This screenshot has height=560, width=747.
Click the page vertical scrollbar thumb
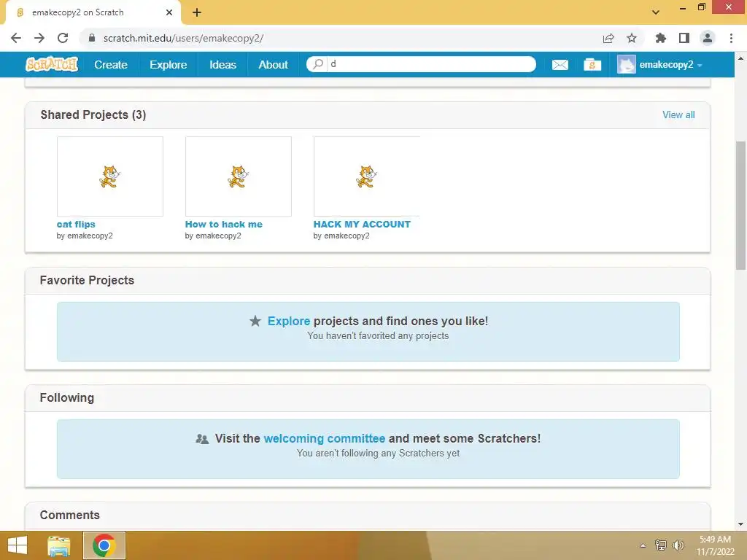[x=740, y=205]
